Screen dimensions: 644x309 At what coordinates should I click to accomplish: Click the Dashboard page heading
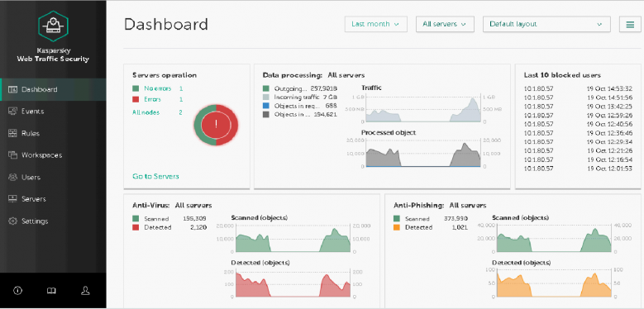pyautogui.click(x=166, y=24)
